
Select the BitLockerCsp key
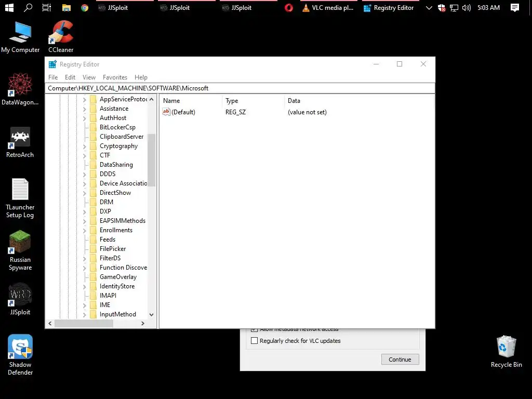tap(117, 127)
